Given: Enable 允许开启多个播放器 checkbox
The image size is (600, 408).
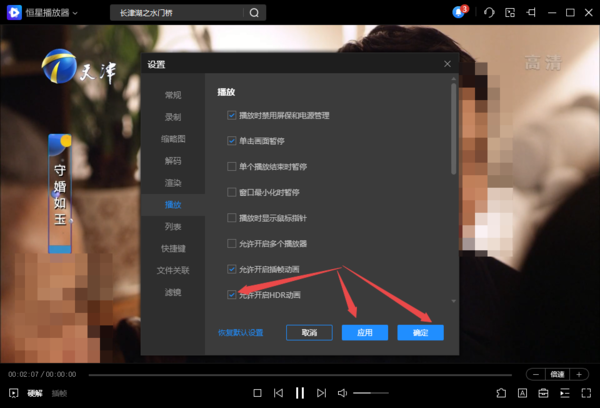Looking at the screenshot, I should click(x=232, y=244).
